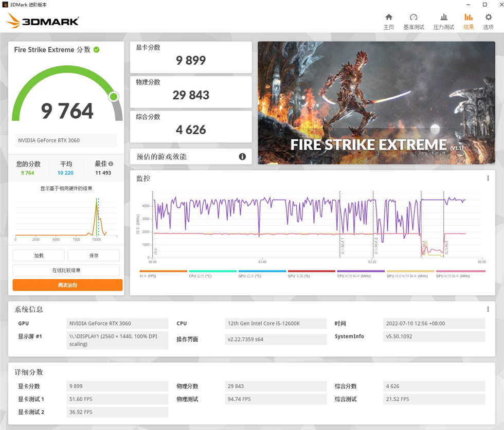Click green validation checkmark beside Fire Strike Extreme
Image resolution: width=504 pixels, height=430 pixels.
click(97, 50)
